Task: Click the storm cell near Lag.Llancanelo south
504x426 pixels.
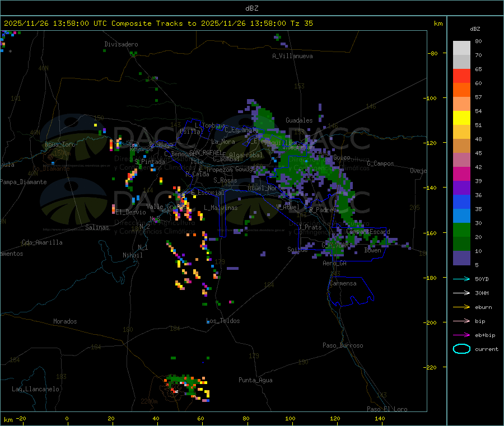Action: point(186,387)
